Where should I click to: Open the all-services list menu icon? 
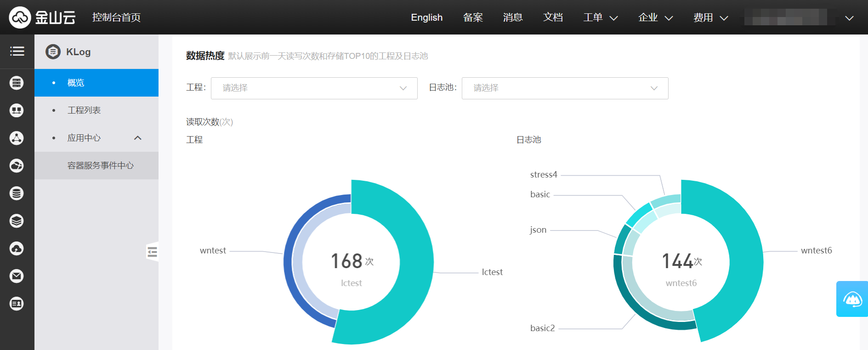tap(17, 51)
